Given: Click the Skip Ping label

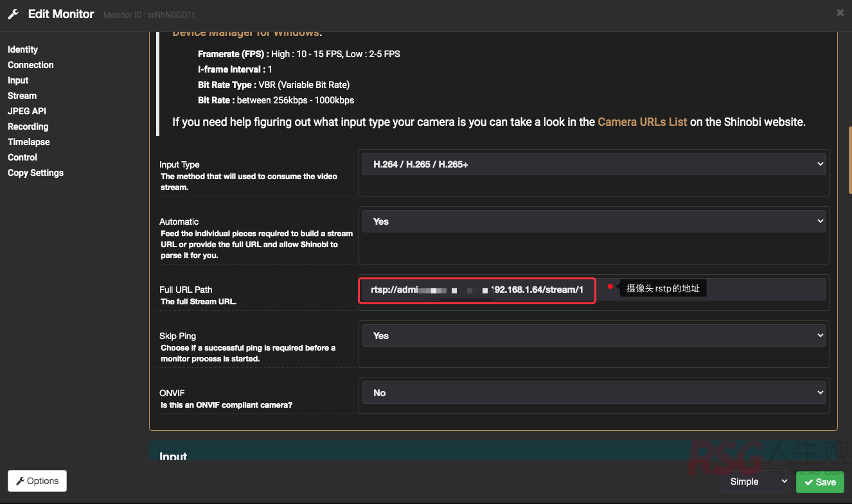Looking at the screenshot, I should [x=178, y=336].
